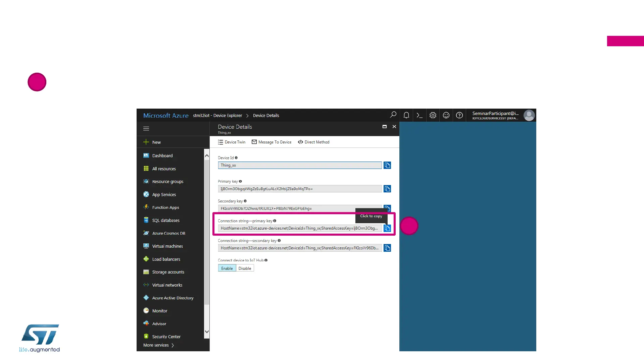Open the SeminarParticipant account avatar
This screenshot has height=362, width=644.
529,115
